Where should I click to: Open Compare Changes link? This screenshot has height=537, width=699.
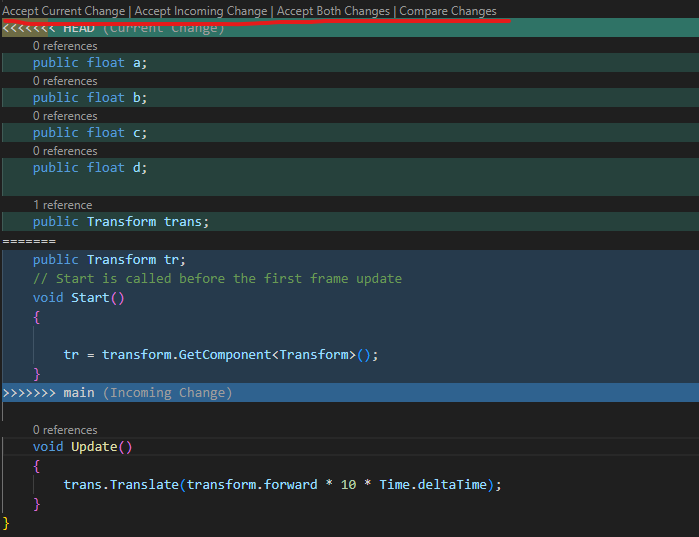click(448, 11)
